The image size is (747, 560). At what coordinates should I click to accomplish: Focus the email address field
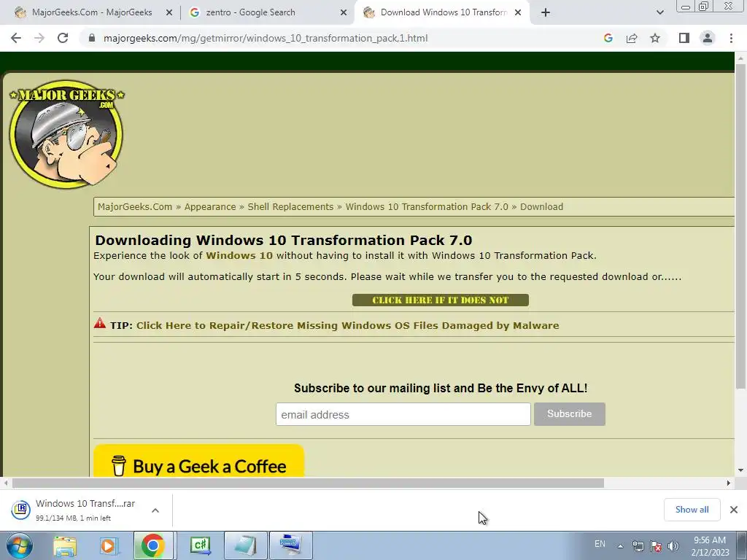click(x=403, y=414)
